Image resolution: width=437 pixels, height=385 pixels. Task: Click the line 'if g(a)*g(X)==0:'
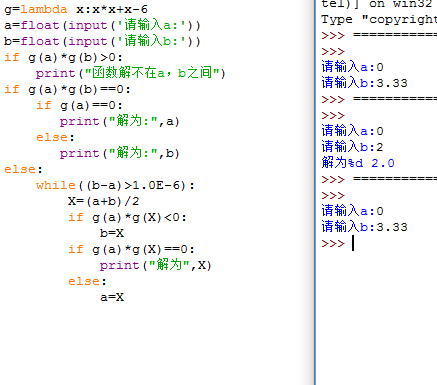pyautogui.click(x=131, y=249)
